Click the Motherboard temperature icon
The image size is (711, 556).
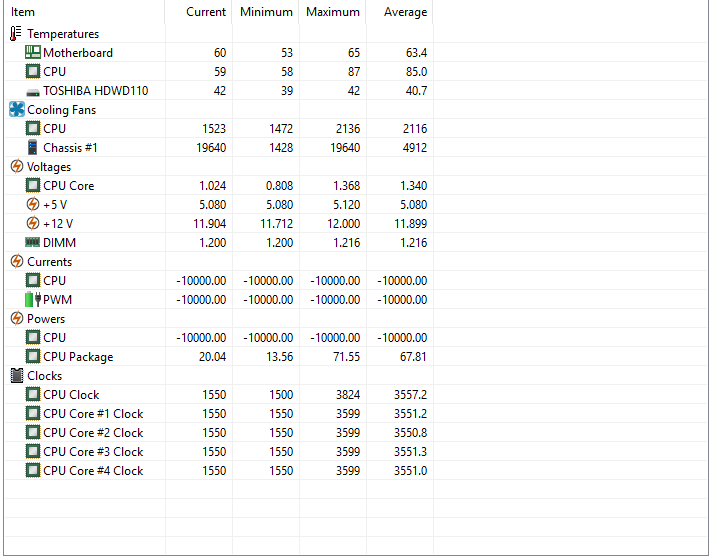coord(33,53)
